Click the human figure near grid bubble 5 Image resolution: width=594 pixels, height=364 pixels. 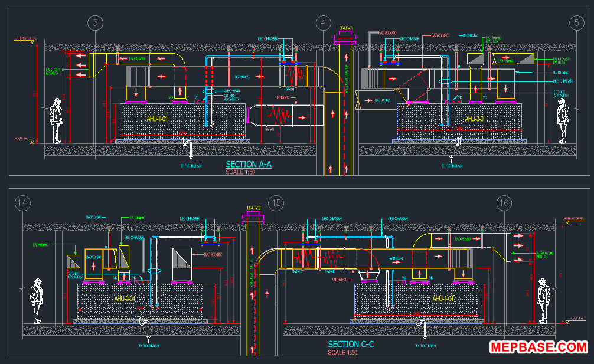coord(564,121)
